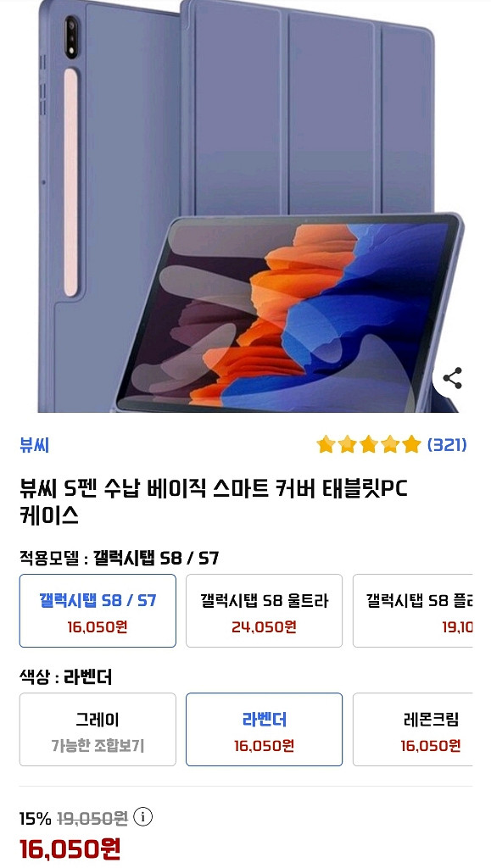This screenshot has height=868, width=491.
Task: Select 갤럭시탭 S8 울트라 model option
Action: (x=264, y=610)
